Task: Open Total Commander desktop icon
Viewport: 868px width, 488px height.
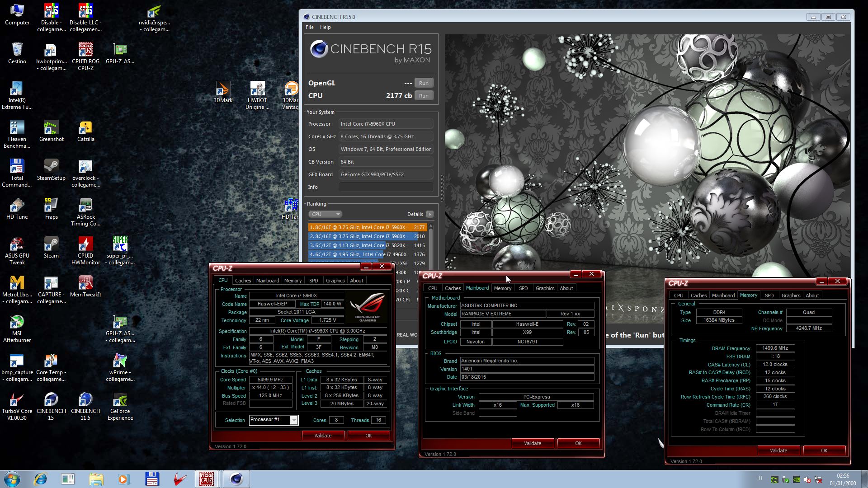Action: tap(17, 173)
